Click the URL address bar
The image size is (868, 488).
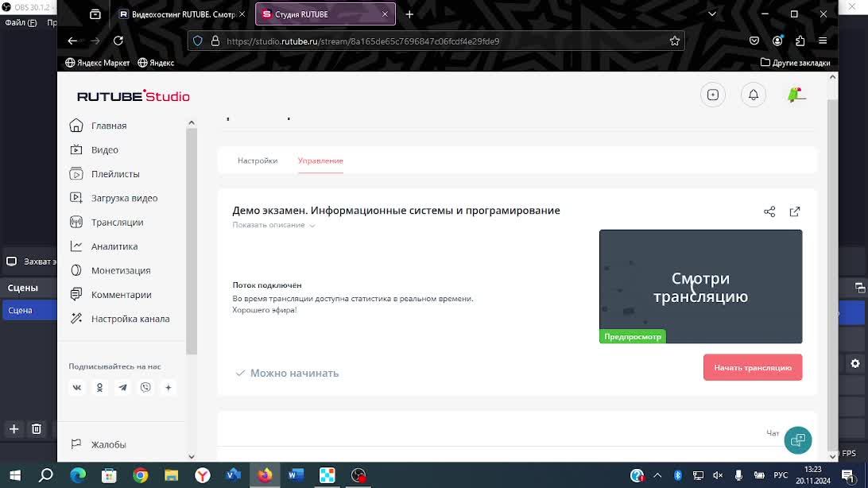[x=436, y=41]
